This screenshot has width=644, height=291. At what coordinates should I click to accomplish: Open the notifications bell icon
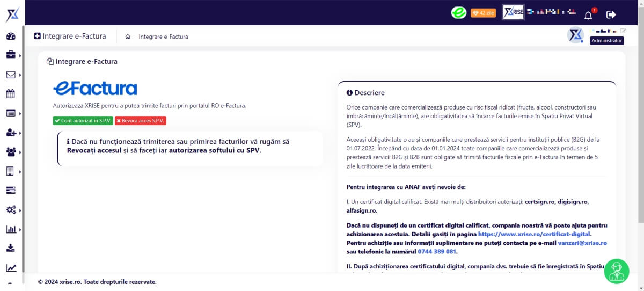pyautogui.click(x=588, y=14)
